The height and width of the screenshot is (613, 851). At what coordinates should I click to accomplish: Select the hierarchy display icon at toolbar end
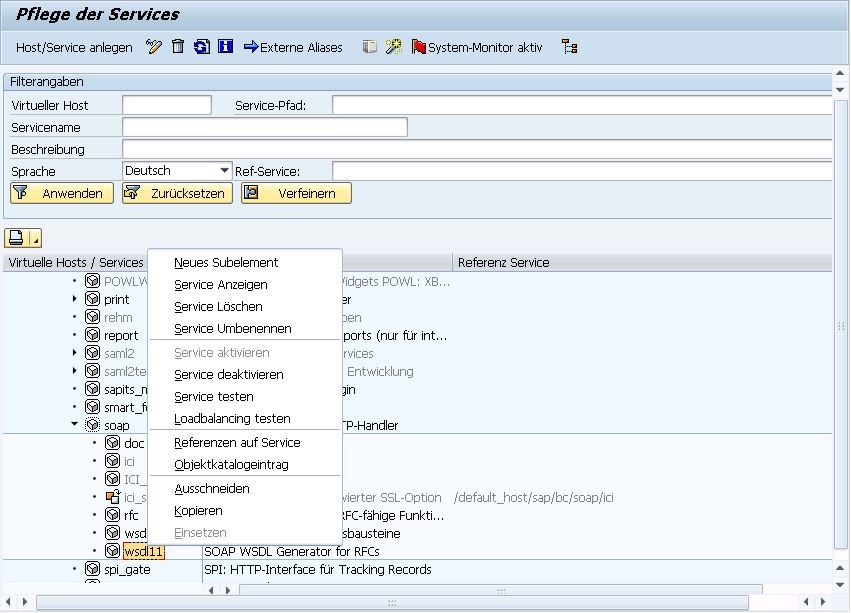(570, 46)
